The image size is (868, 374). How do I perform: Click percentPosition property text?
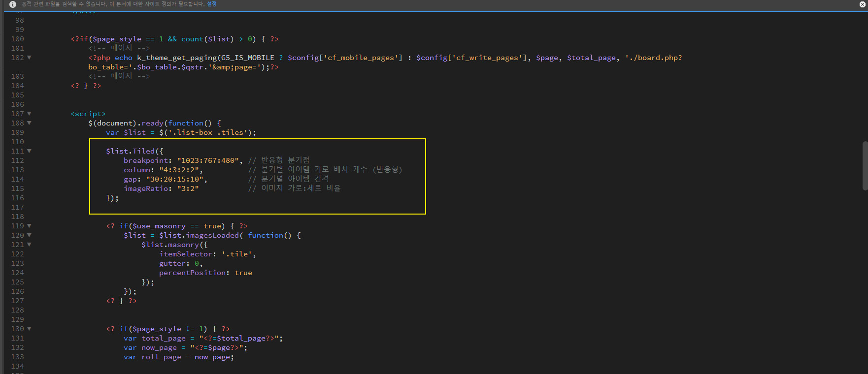tap(192, 273)
